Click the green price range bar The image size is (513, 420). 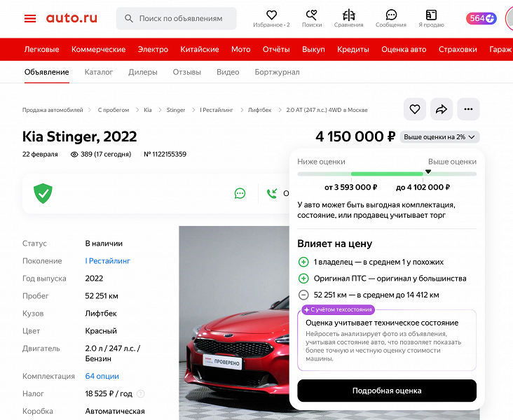[387, 174]
